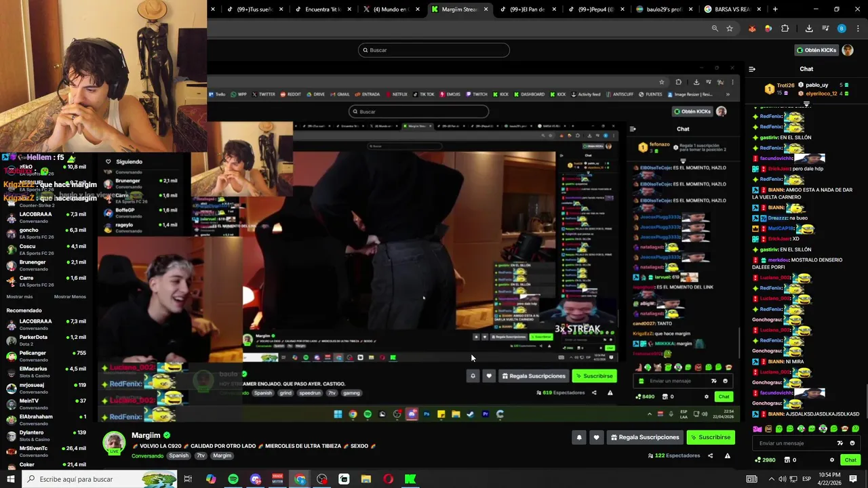Open Opera browser from the taskbar
Screen dimensions: 868x488
(388, 479)
